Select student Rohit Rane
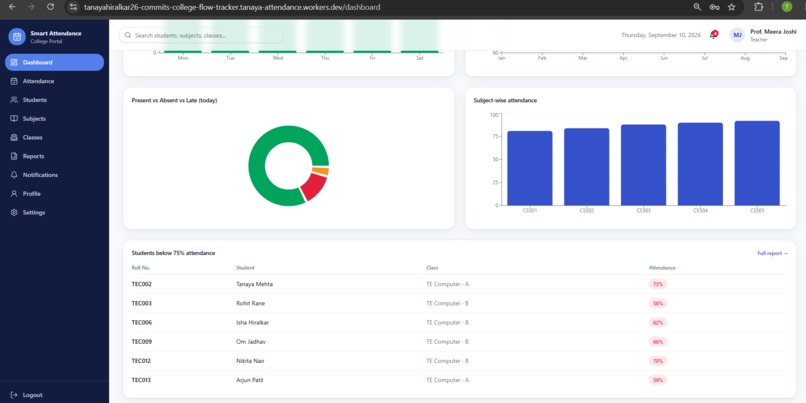 pyautogui.click(x=250, y=303)
